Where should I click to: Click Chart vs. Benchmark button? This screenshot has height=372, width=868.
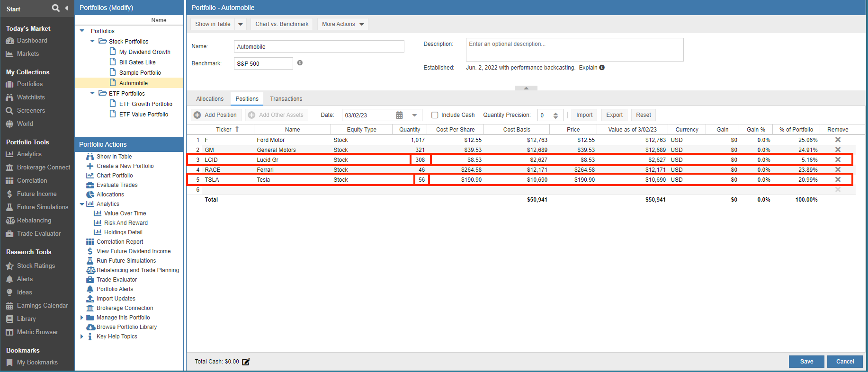pos(282,24)
